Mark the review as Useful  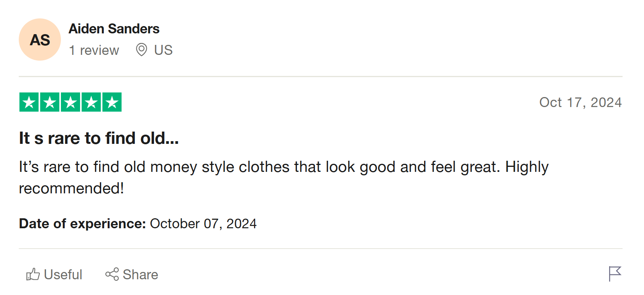click(x=63, y=275)
